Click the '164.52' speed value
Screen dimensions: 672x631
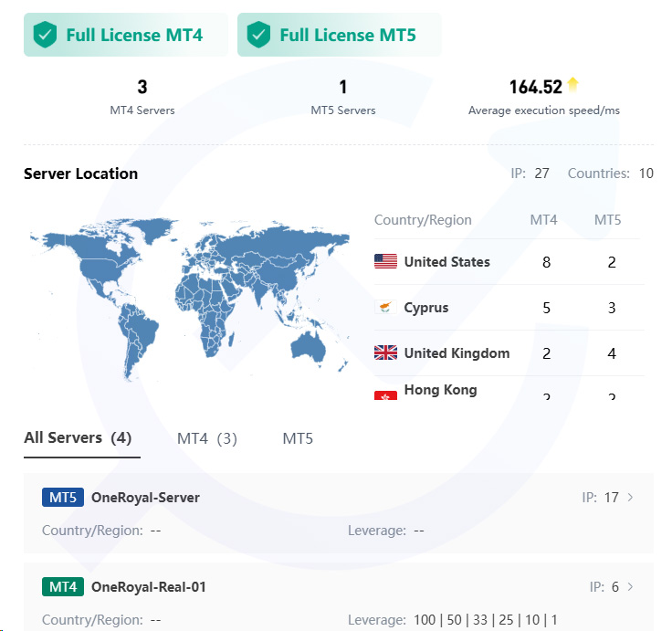click(536, 87)
